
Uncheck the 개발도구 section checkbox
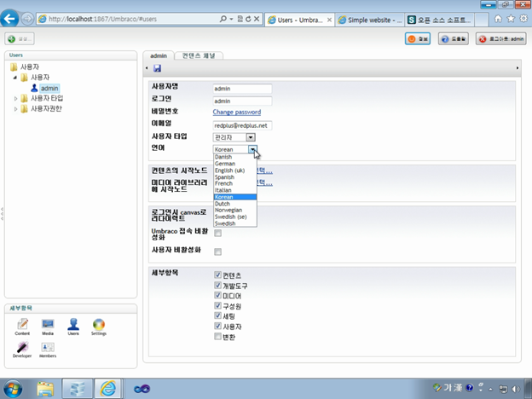[217, 286]
